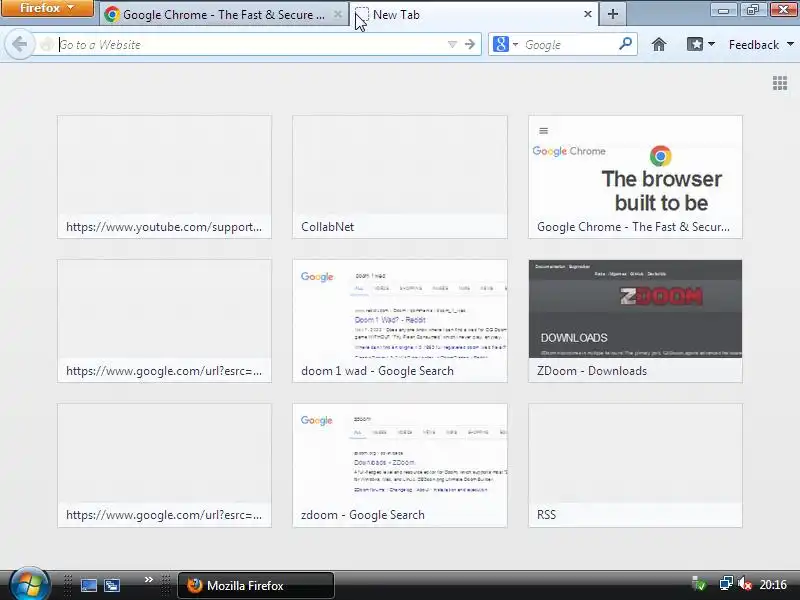
Task: Click the Go arrow in address bar
Action: pyautogui.click(x=470, y=45)
